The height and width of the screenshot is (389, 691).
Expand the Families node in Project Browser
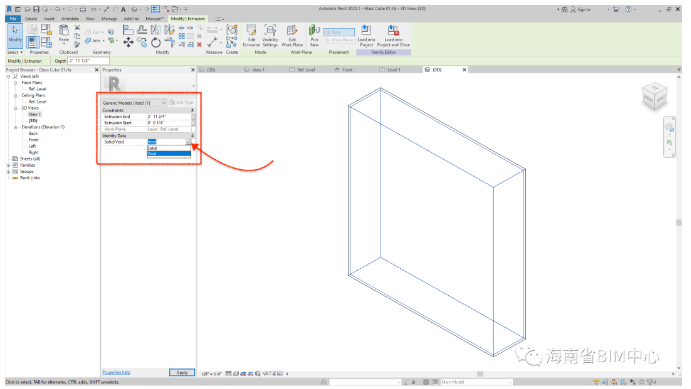tap(8, 165)
